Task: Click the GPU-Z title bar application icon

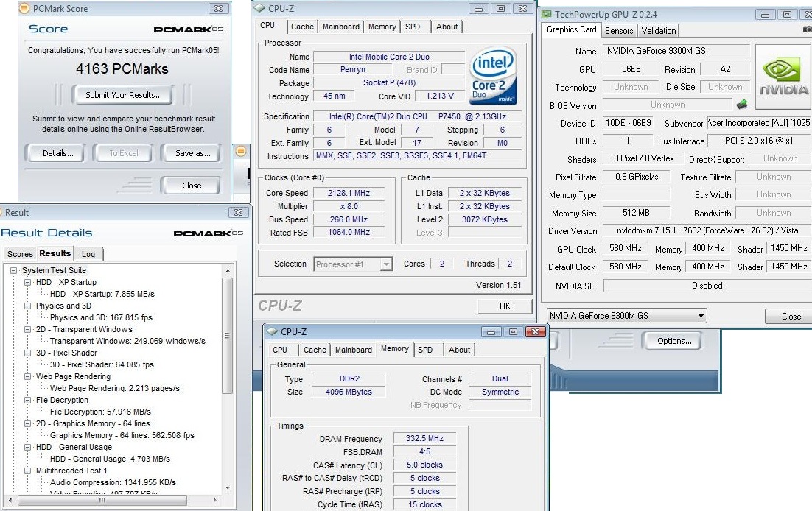Action: pos(546,15)
